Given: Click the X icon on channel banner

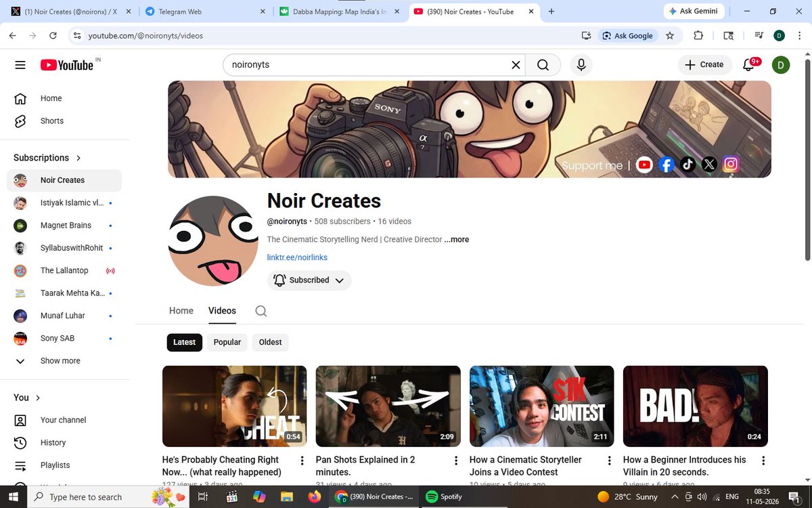Looking at the screenshot, I should point(709,165).
